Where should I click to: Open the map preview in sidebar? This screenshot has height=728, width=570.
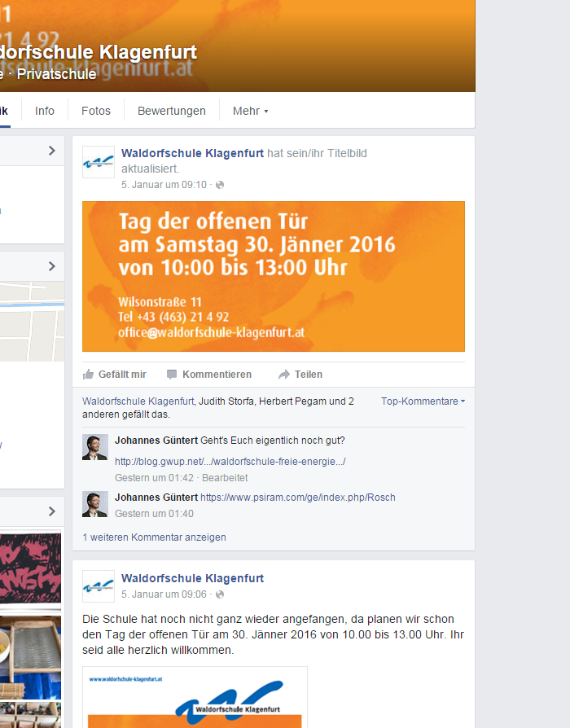32,322
